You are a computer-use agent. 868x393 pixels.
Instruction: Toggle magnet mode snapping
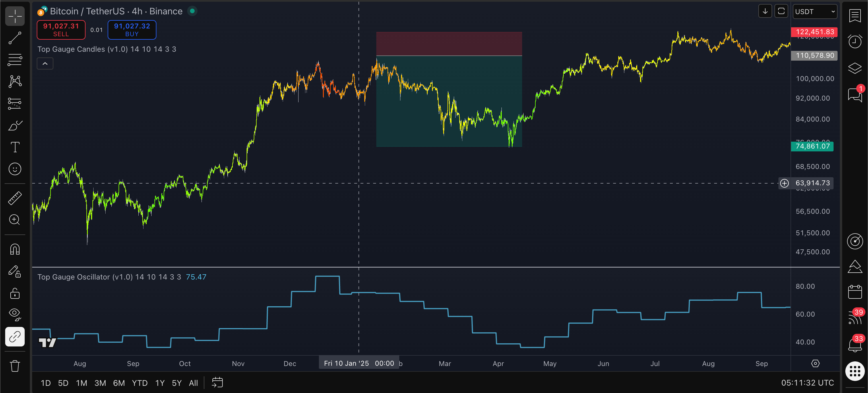pyautogui.click(x=15, y=249)
